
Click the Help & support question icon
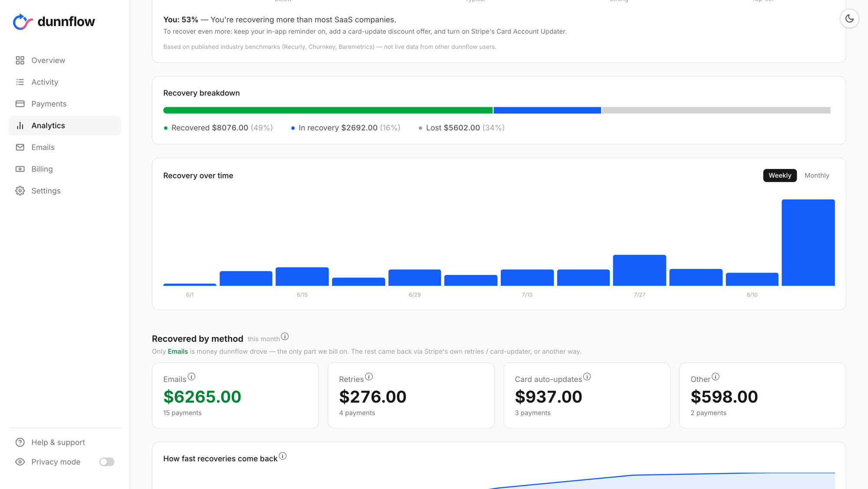coord(20,442)
